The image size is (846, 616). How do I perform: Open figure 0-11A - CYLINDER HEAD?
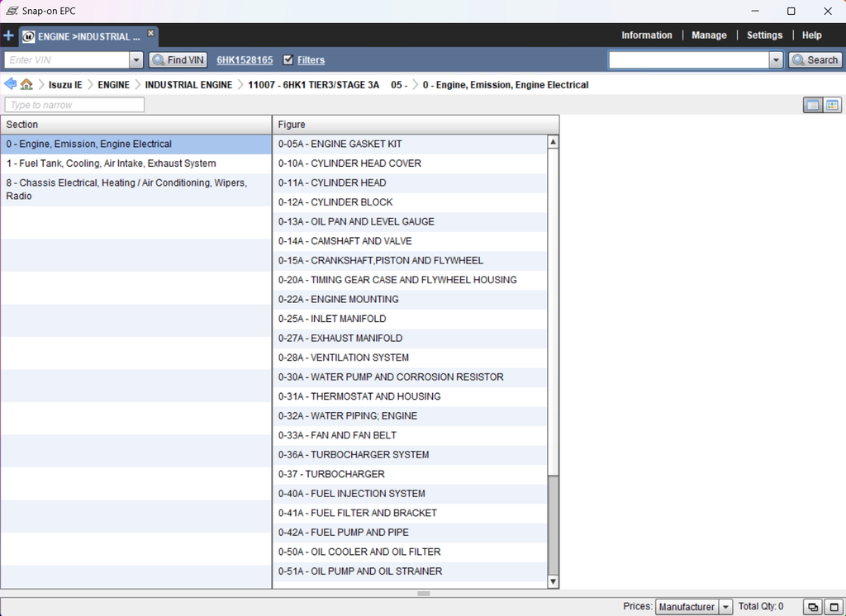click(x=410, y=182)
